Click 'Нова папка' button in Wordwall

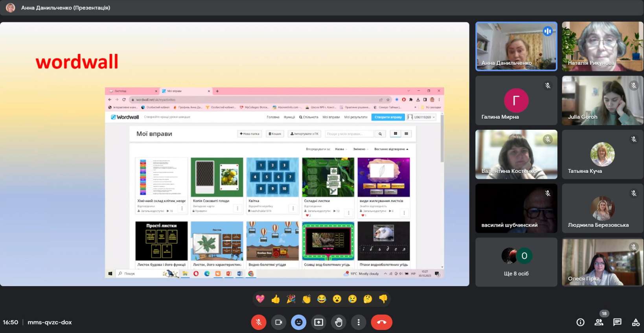coord(250,134)
